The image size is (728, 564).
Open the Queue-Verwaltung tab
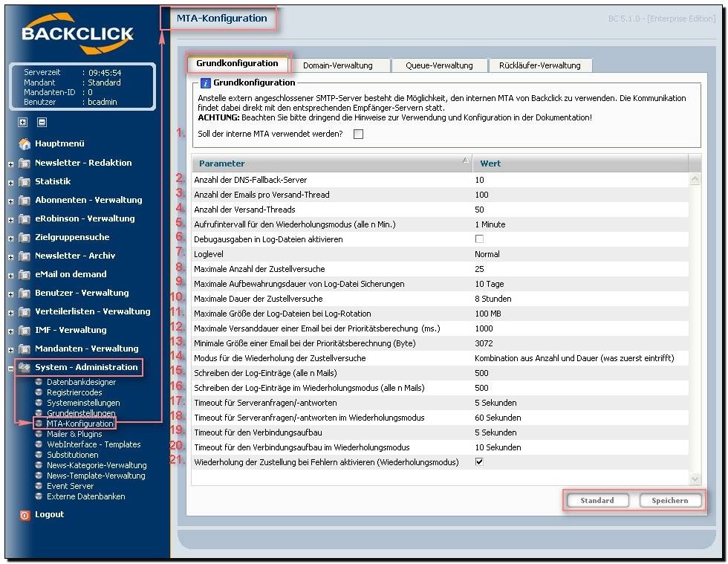[439, 65]
